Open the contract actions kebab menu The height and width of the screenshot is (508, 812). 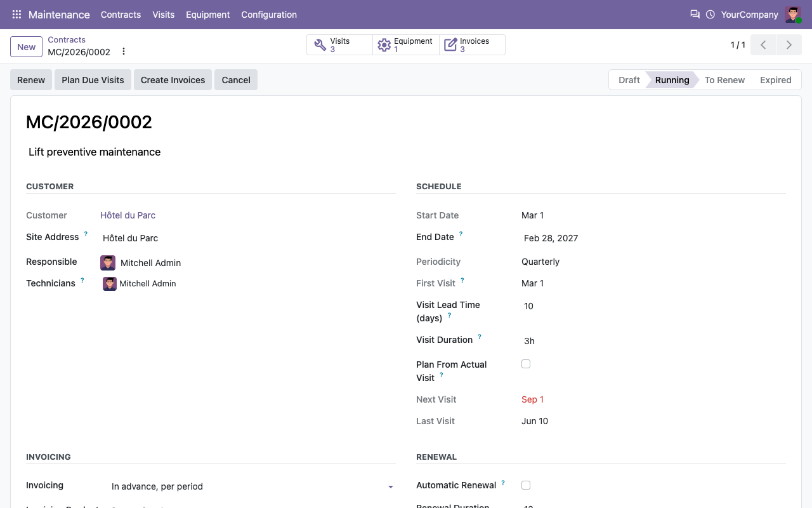(124, 51)
